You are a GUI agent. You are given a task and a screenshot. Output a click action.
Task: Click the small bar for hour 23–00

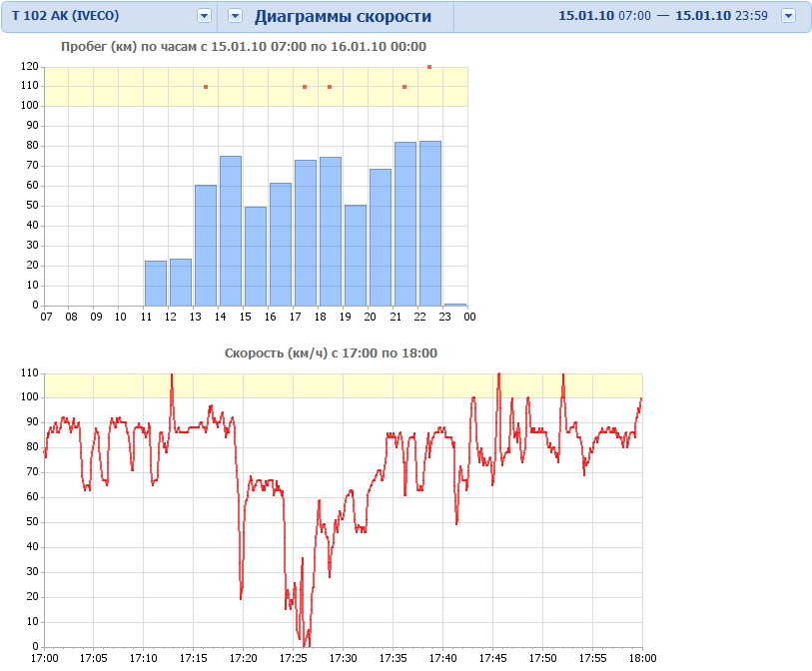455,305
